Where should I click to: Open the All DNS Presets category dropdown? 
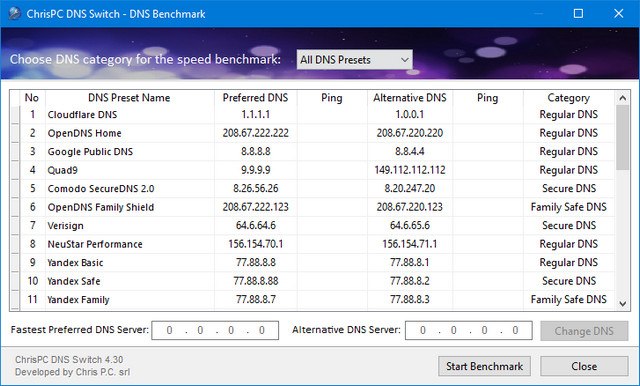(x=354, y=60)
